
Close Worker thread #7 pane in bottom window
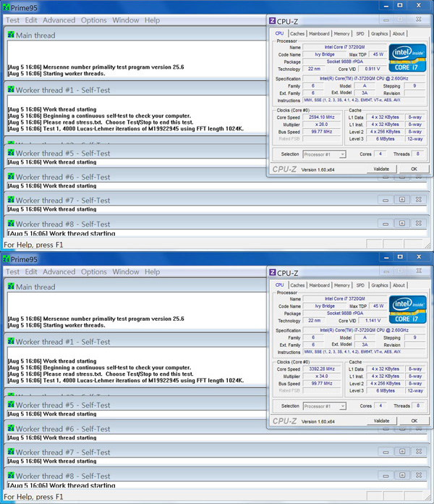419,452
